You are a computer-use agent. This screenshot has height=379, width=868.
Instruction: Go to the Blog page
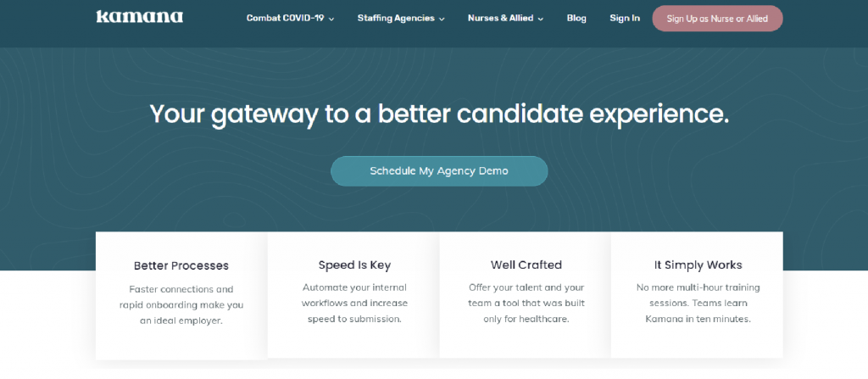(576, 19)
